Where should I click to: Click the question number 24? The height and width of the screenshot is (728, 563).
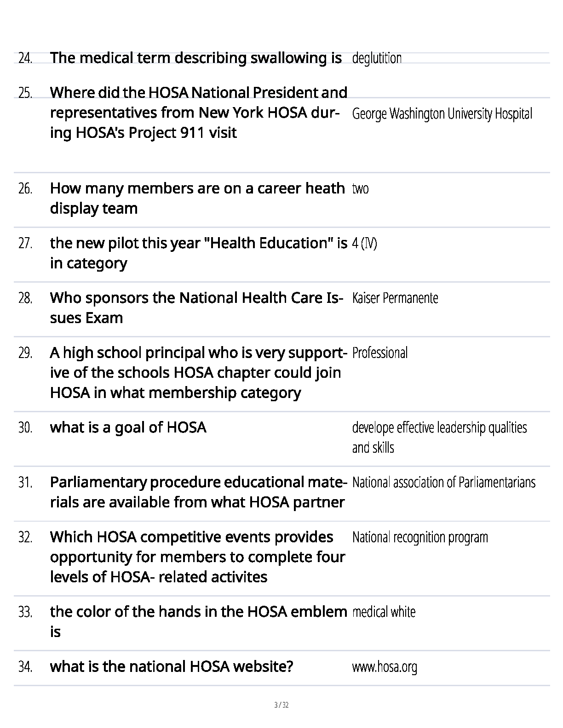[x=25, y=58]
